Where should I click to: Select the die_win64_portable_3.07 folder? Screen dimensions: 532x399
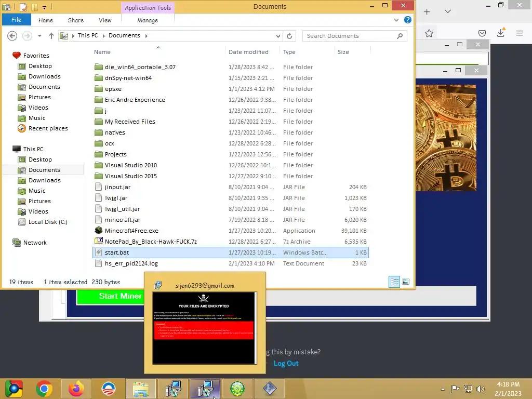point(140,67)
